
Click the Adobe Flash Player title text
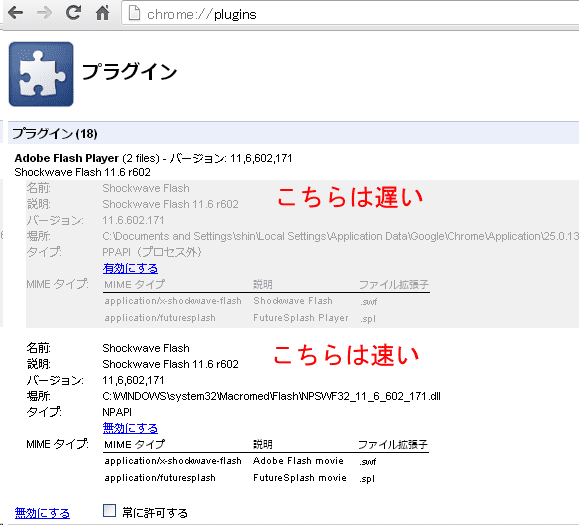66,158
